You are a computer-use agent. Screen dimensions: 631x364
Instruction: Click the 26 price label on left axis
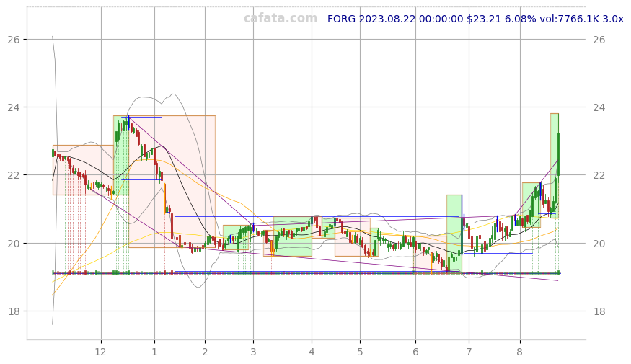coord(14,40)
